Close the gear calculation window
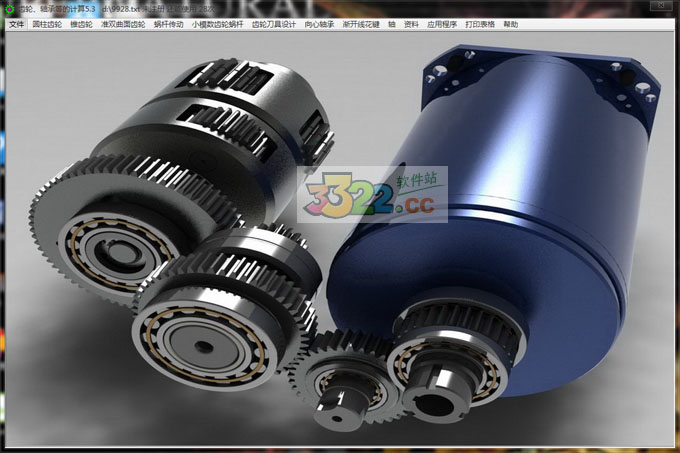The height and width of the screenshot is (453, 680). tap(661, 5)
